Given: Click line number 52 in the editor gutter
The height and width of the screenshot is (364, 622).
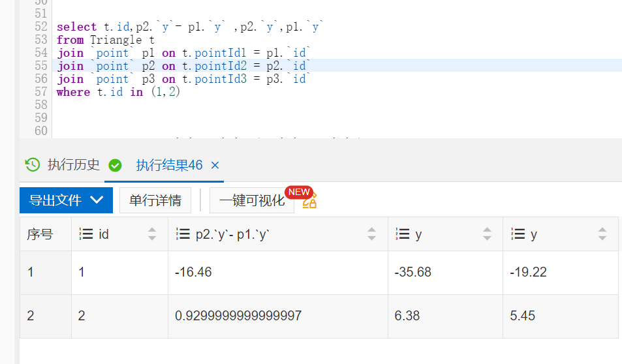Looking at the screenshot, I should pyautogui.click(x=41, y=27).
